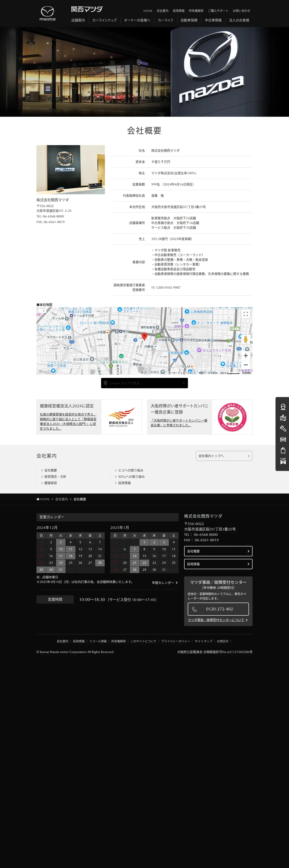Click 所有権解除 in the top utility links

[x=196, y=11]
